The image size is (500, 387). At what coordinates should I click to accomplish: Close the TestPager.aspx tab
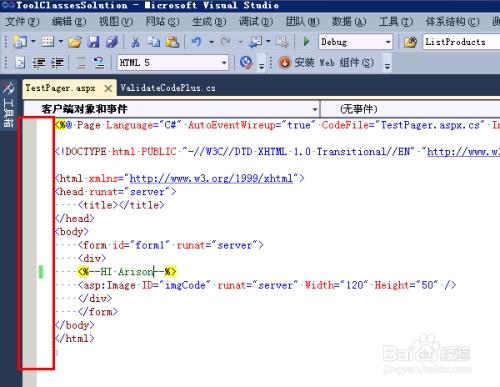coord(108,88)
